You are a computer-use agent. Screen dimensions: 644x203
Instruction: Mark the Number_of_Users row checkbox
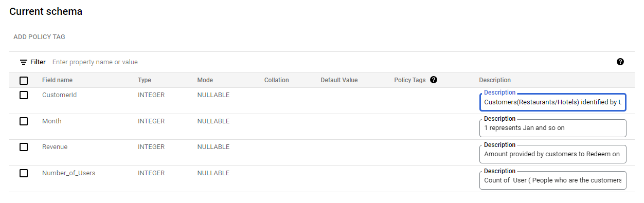(x=24, y=173)
